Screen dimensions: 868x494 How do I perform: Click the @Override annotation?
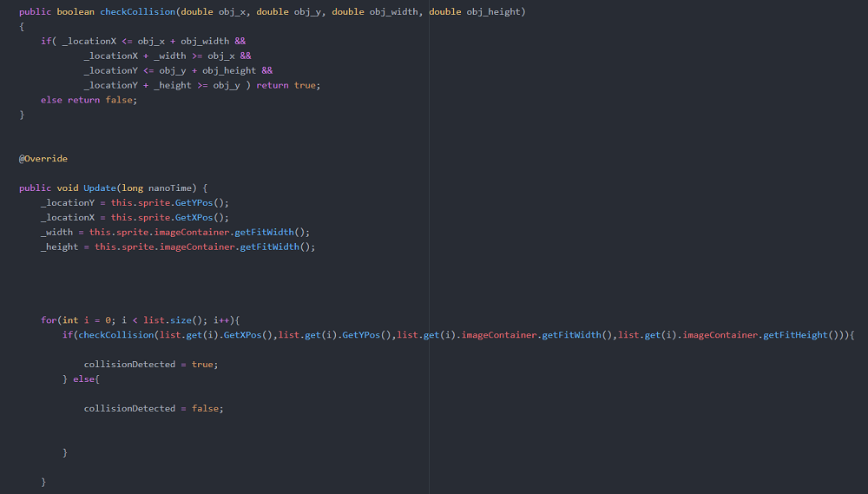coord(43,158)
